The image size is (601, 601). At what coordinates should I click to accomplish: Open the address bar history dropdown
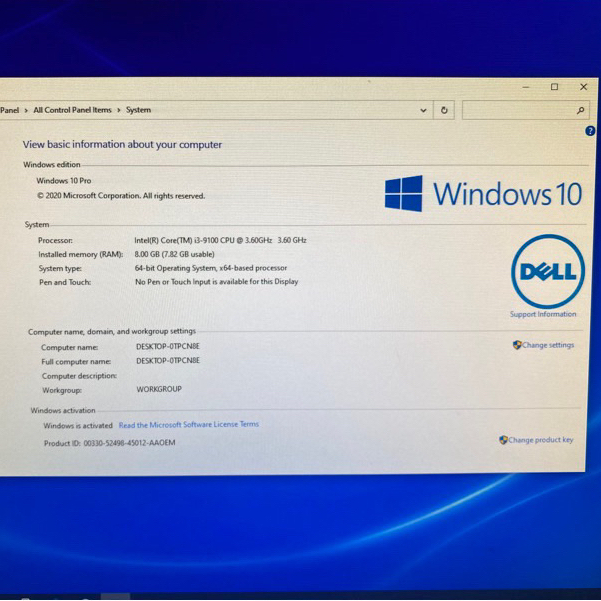tap(423, 111)
